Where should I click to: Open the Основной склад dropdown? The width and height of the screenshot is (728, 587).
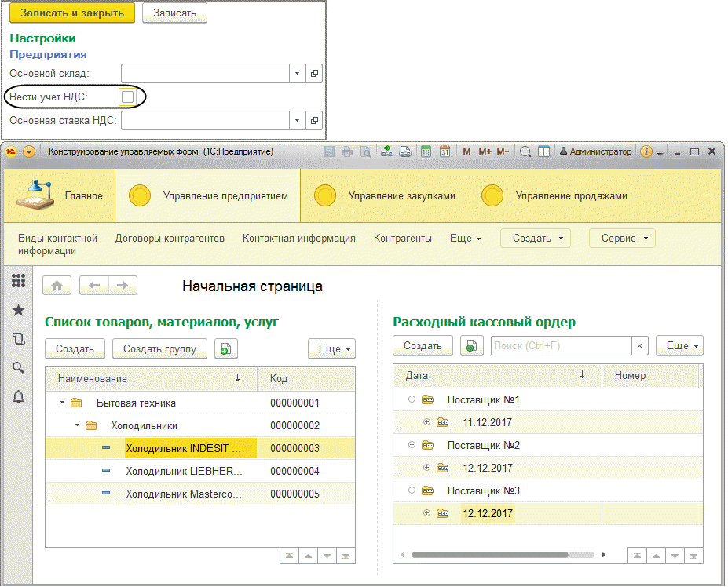[x=297, y=73]
